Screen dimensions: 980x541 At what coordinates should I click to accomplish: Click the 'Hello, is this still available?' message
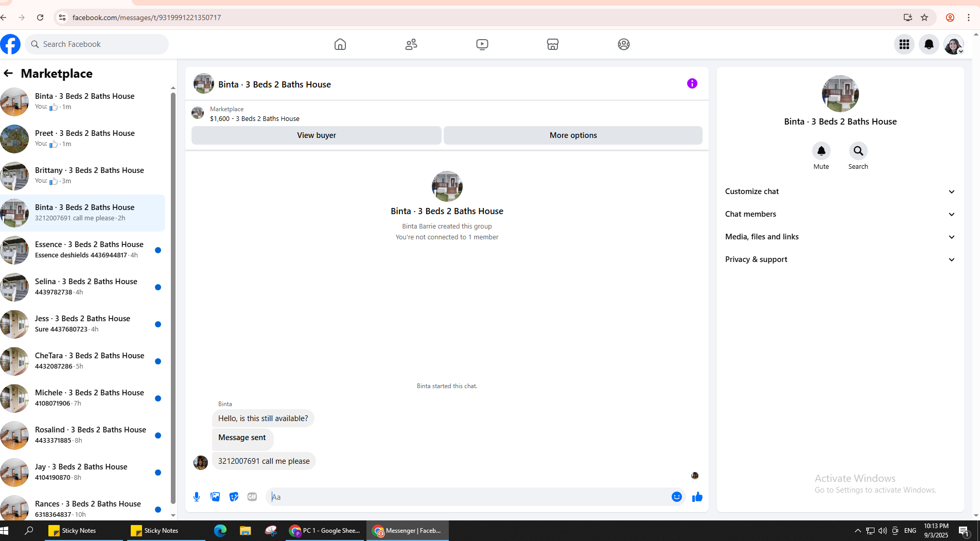click(263, 418)
